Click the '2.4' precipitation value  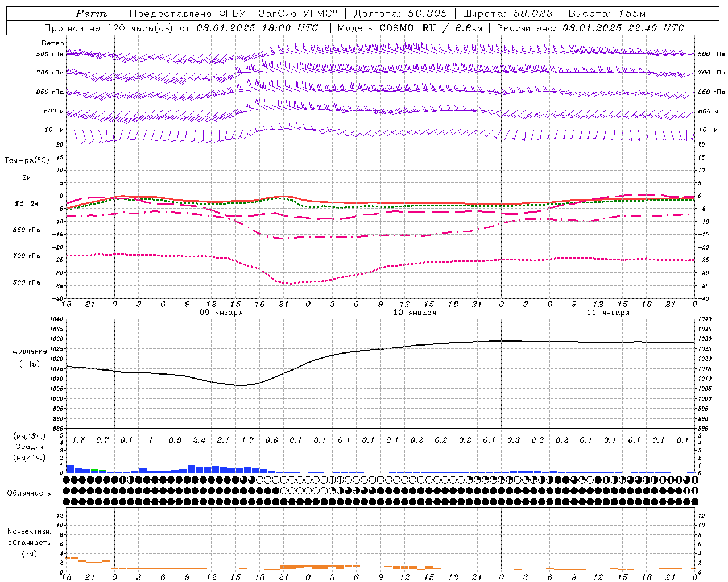pyautogui.click(x=199, y=440)
